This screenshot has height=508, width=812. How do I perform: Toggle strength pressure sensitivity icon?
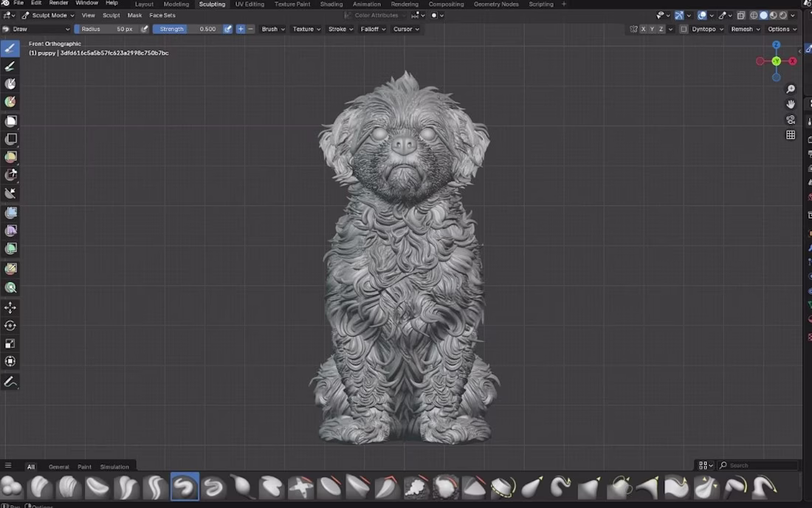pos(227,29)
